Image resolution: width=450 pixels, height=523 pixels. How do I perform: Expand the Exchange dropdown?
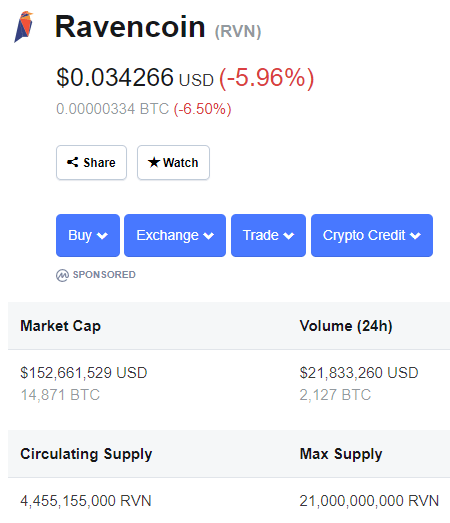point(175,235)
